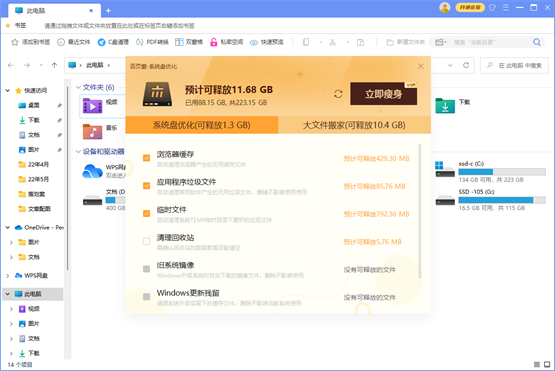Image resolution: width=555 pixels, height=371 pixels.
Task: Open the 视频 folder icon
Action: [x=92, y=106]
